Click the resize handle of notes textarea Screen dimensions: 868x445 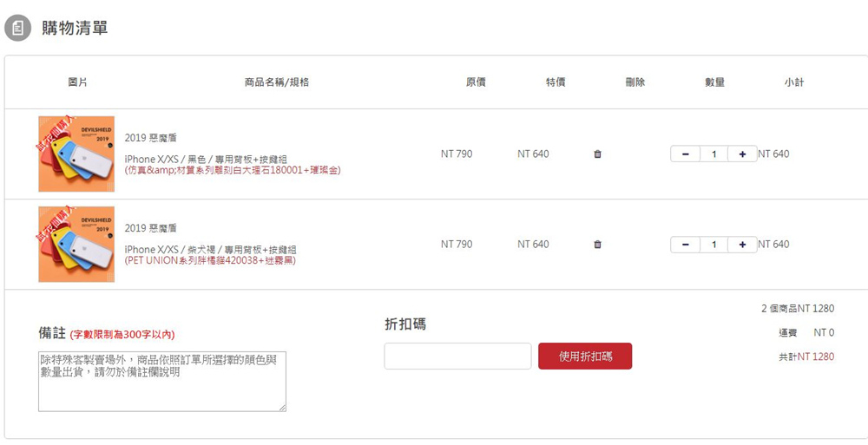click(283, 408)
